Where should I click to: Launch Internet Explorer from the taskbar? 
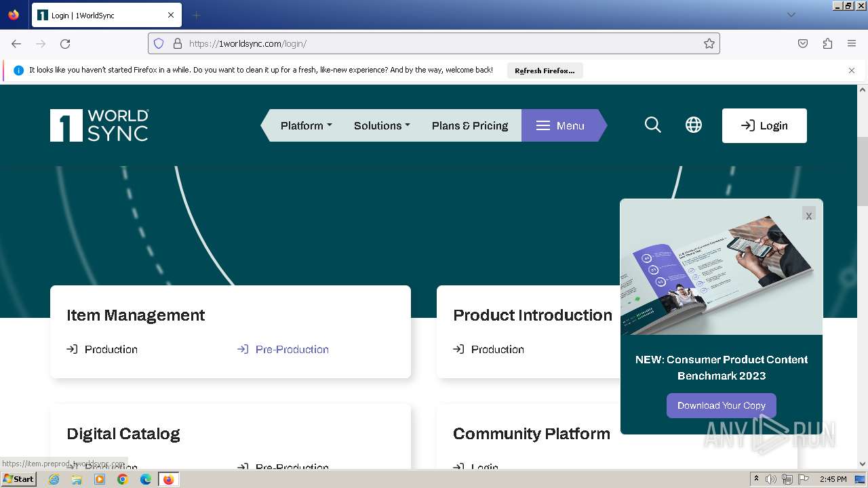54,479
